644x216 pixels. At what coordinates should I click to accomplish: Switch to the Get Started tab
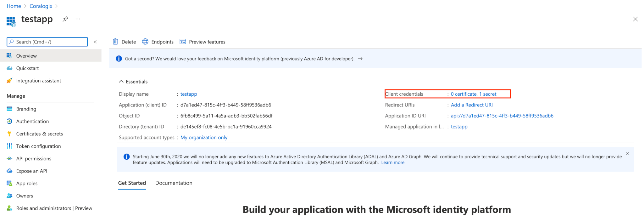[132, 183]
